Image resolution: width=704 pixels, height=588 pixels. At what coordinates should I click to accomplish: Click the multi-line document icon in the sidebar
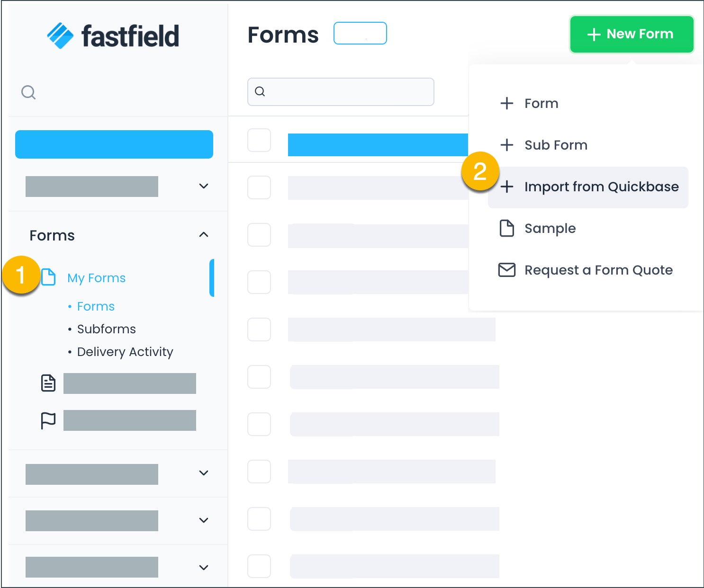(48, 383)
